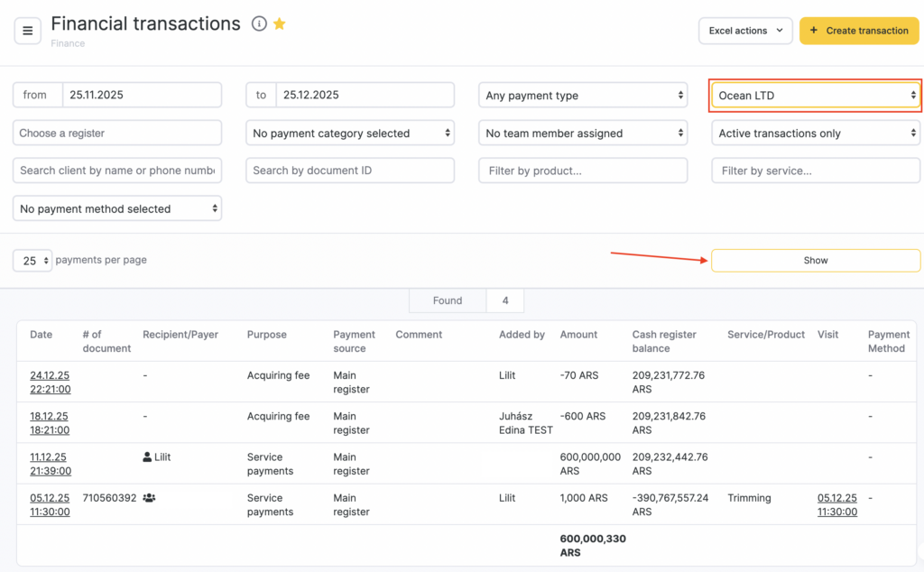Open the Excel actions dropdown
Screen dimensions: 924x572
(x=744, y=31)
